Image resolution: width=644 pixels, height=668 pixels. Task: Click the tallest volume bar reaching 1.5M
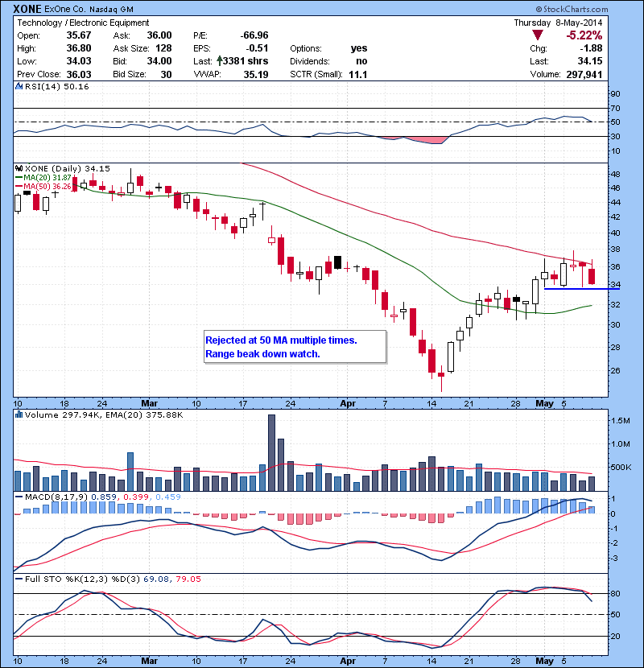(x=271, y=452)
